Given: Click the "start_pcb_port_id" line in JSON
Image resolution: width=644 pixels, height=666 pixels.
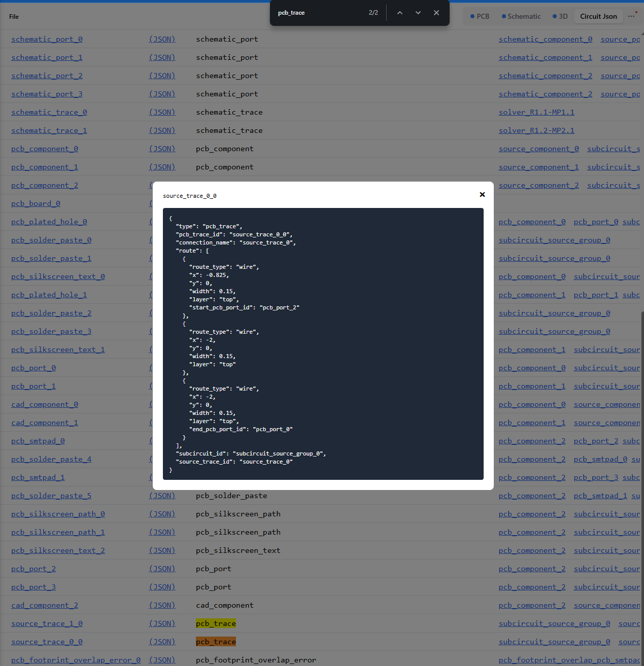Looking at the screenshot, I should coord(244,307).
